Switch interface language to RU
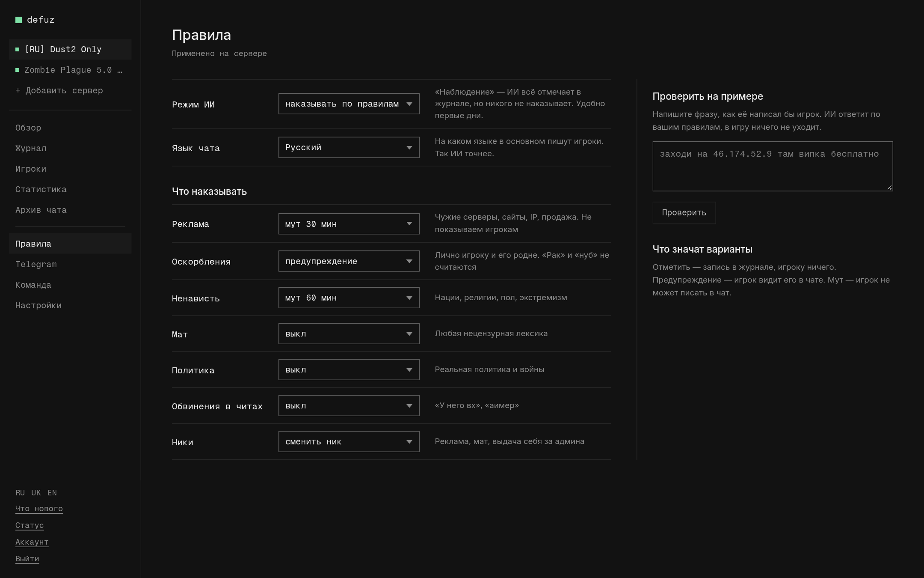The image size is (924, 578). pos(20,493)
